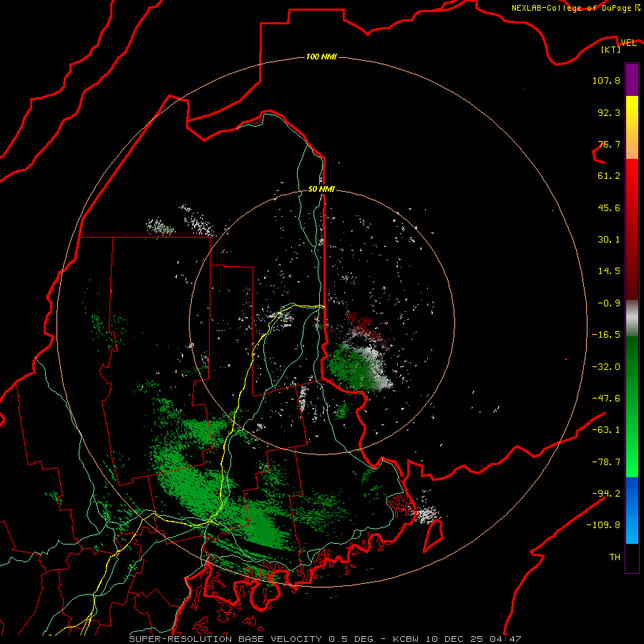
Task: Click the 45.6 scale value
Action: coord(609,208)
